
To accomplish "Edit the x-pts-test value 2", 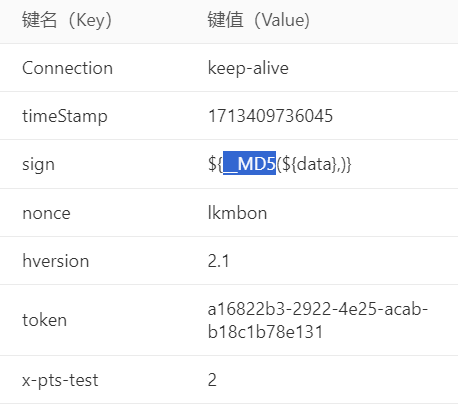I will 212,380.
